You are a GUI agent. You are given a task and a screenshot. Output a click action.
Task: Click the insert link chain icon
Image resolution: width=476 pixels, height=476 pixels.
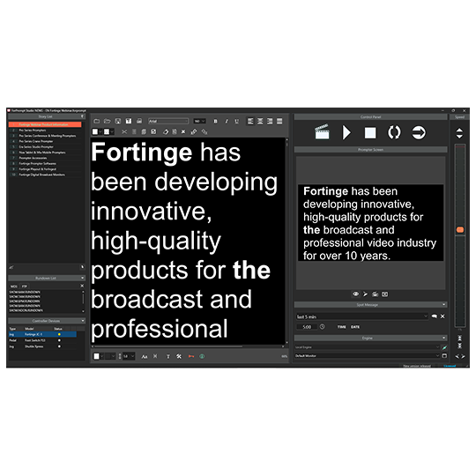click(194, 131)
